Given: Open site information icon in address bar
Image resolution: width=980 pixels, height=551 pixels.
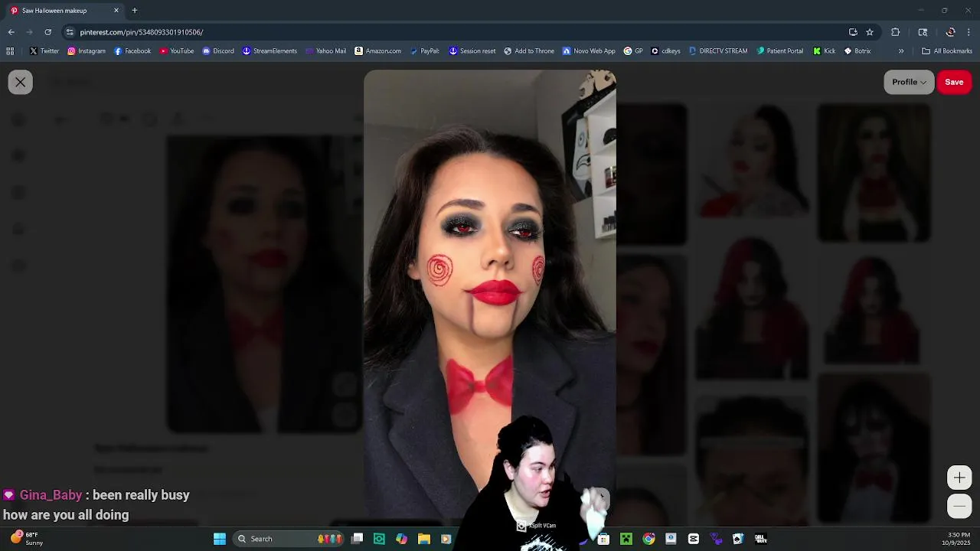Looking at the screenshot, I should (x=70, y=32).
